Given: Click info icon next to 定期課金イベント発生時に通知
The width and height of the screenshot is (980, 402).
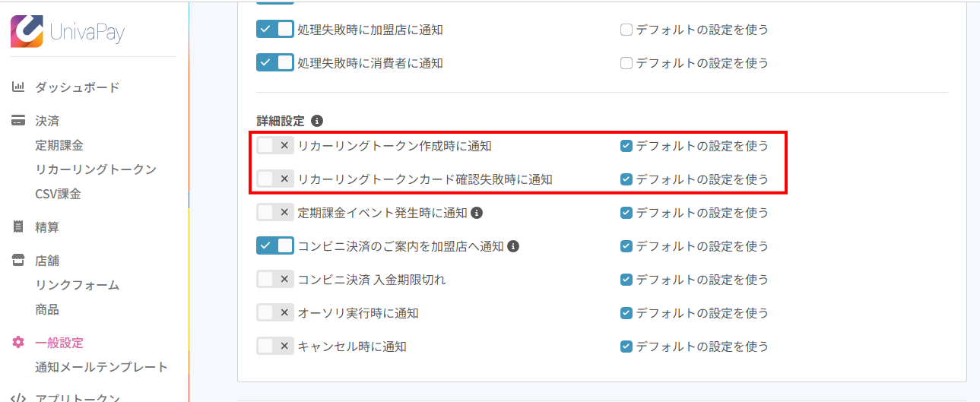Looking at the screenshot, I should pos(477,213).
